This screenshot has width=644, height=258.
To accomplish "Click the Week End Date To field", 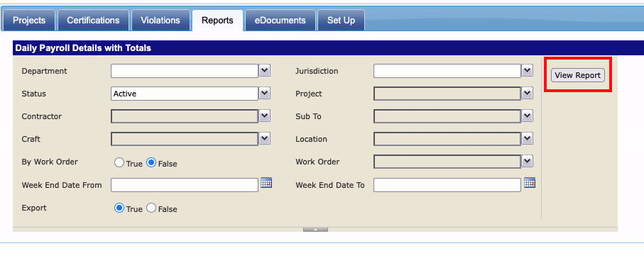I will coord(447,185).
